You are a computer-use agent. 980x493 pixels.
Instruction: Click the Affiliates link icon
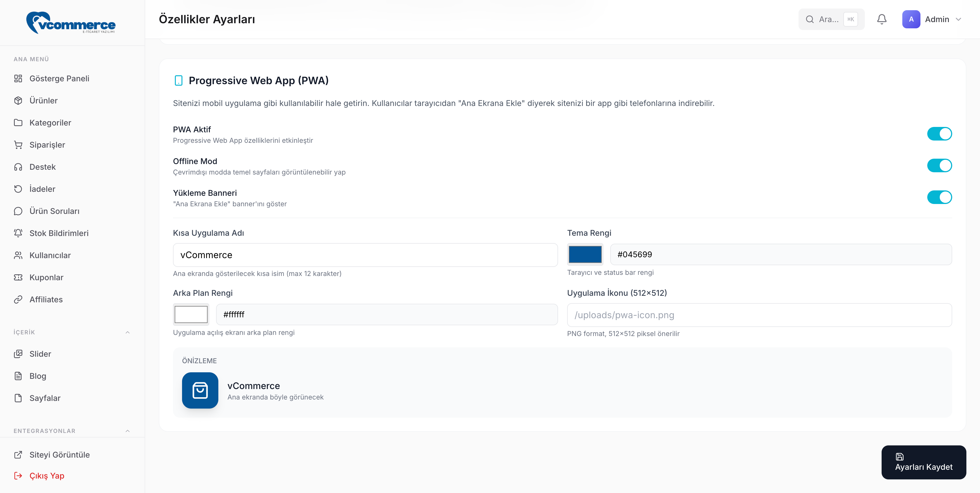tap(18, 299)
